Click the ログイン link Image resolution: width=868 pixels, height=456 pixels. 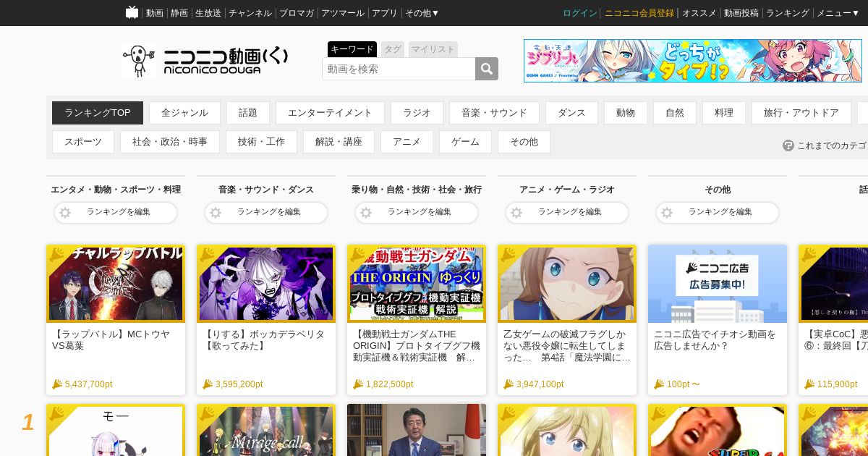click(x=580, y=13)
